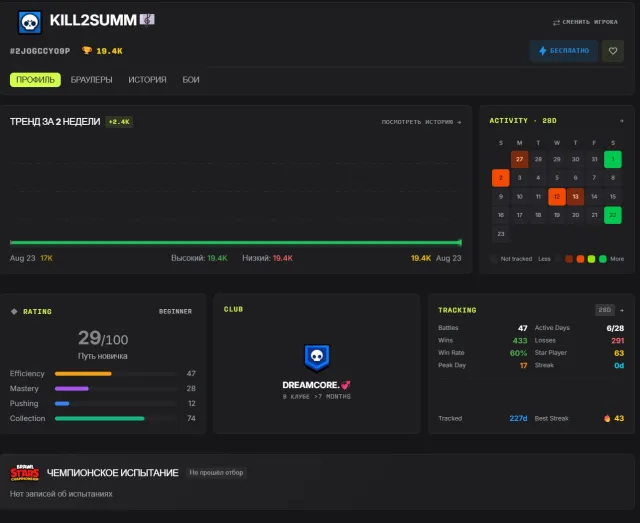Click the orange legend swatch
640x523 pixels.
click(x=580, y=259)
